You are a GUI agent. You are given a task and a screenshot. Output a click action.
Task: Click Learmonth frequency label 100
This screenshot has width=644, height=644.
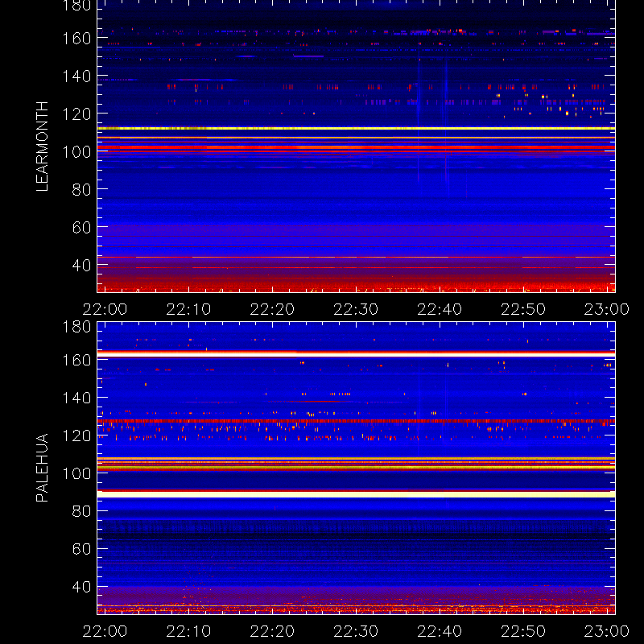pyautogui.click(x=76, y=152)
